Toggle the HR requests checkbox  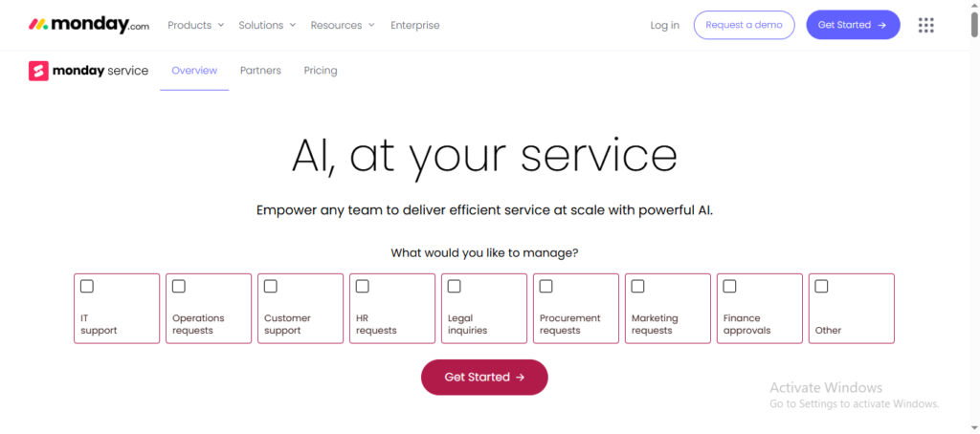click(x=363, y=286)
